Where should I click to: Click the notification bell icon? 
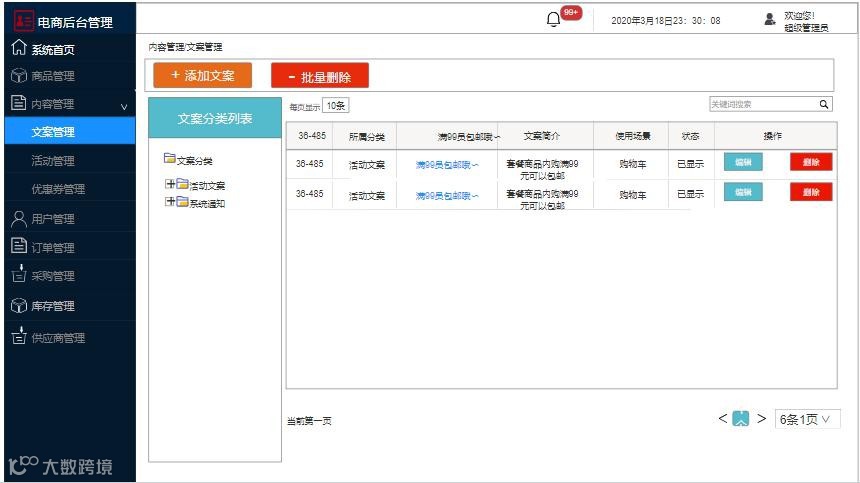click(553, 20)
